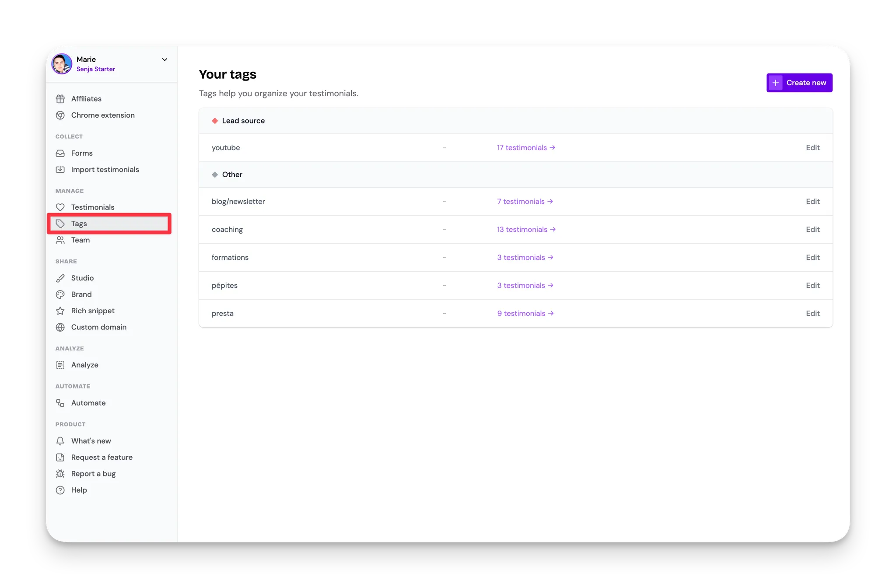Screen dimensions: 896x588
Task: Click the What's new bell icon
Action: tap(60, 441)
